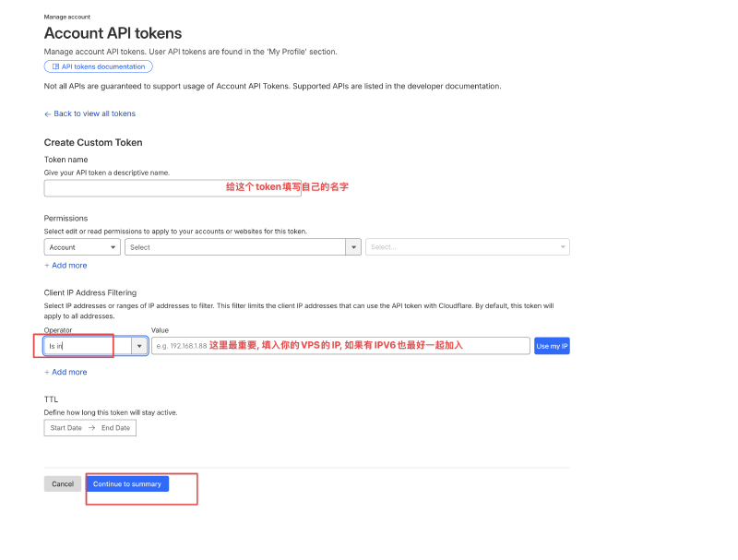Click Continue to summary button

(x=127, y=484)
